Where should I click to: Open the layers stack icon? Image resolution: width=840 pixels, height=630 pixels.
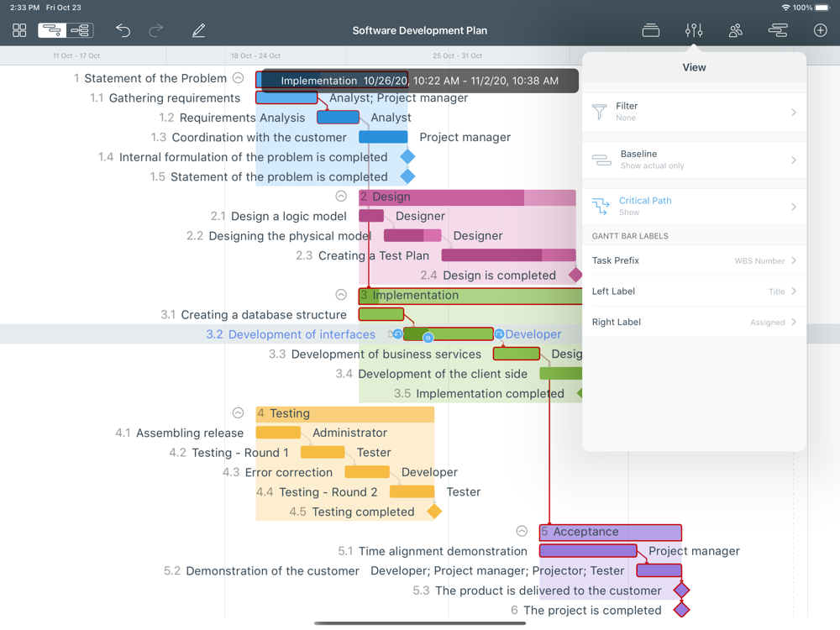tap(650, 30)
